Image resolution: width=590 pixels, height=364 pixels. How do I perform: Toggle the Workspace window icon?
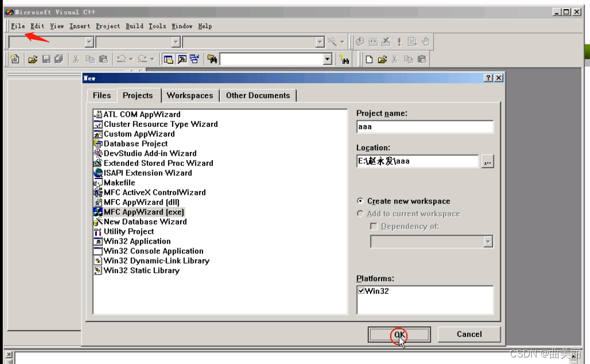(x=168, y=59)
